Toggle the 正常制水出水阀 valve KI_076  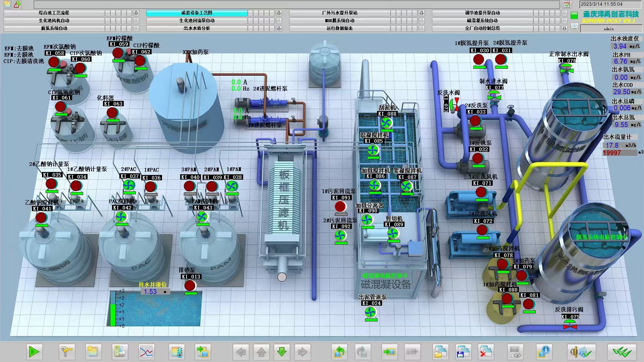pyautogui.click(x=567, y=70)
